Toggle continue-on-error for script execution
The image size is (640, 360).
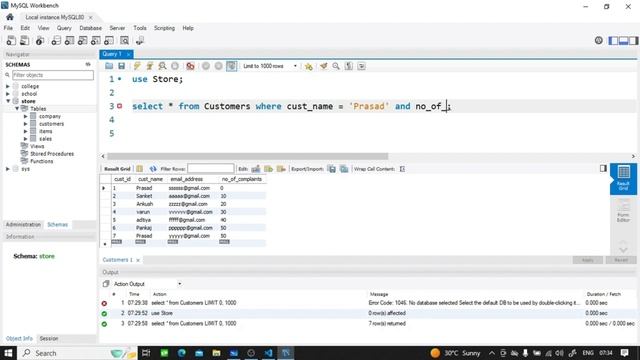[190, 66]
